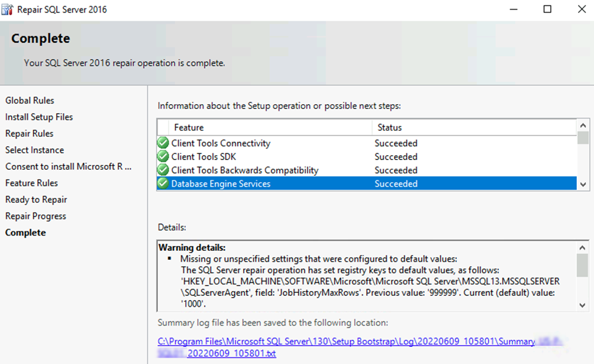Click green check icon for Database Engine Services
The height and width of the screenshot is (364, 594).
(163, 183)
